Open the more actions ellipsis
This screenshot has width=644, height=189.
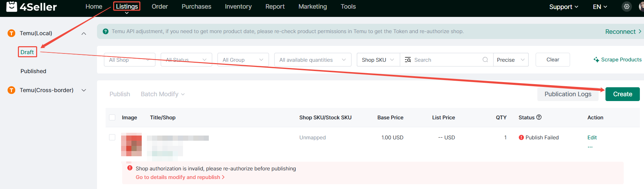590,147
